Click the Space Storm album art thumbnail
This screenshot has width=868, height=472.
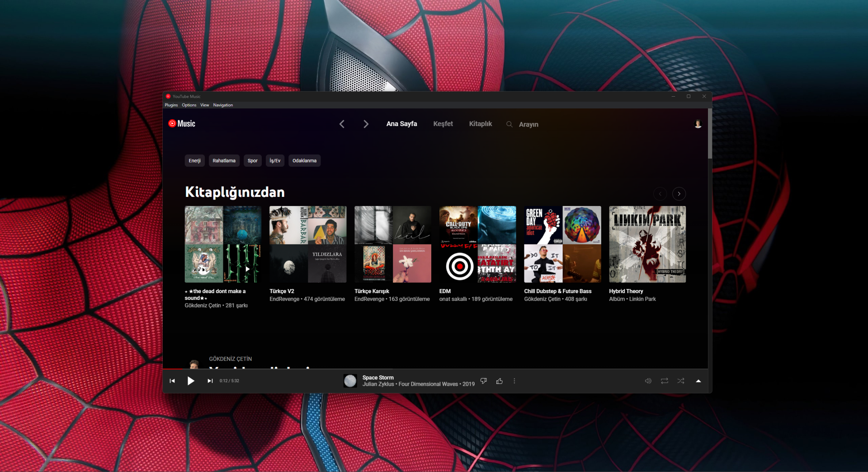(350, 381)
